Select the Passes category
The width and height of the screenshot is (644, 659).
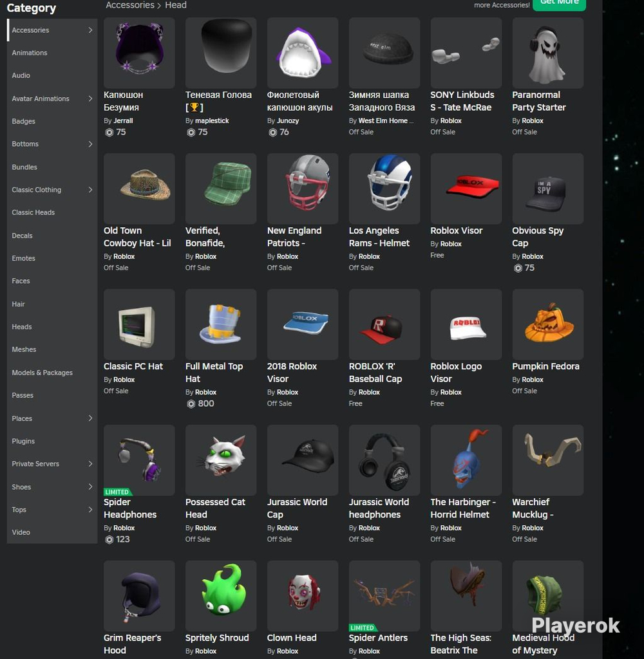52,396
